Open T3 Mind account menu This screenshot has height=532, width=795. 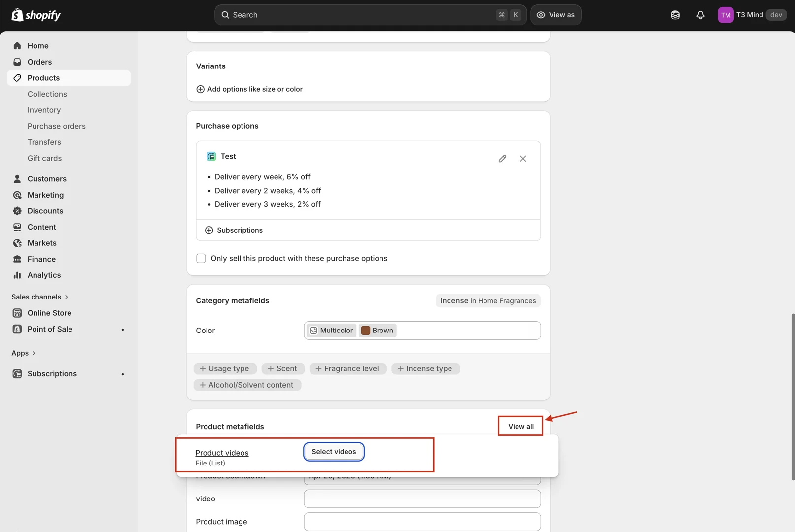tap(752, 15)
